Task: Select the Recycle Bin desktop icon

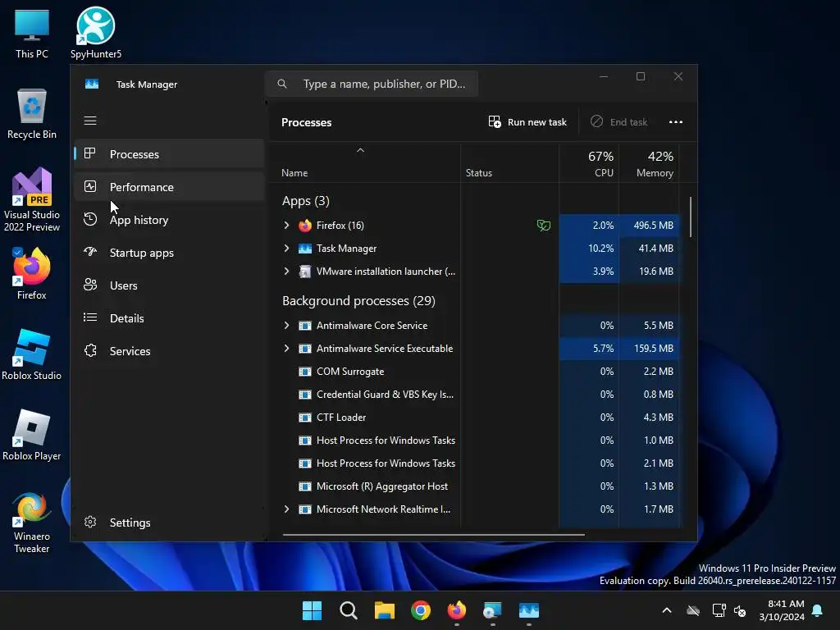Action: click(32, 113)
